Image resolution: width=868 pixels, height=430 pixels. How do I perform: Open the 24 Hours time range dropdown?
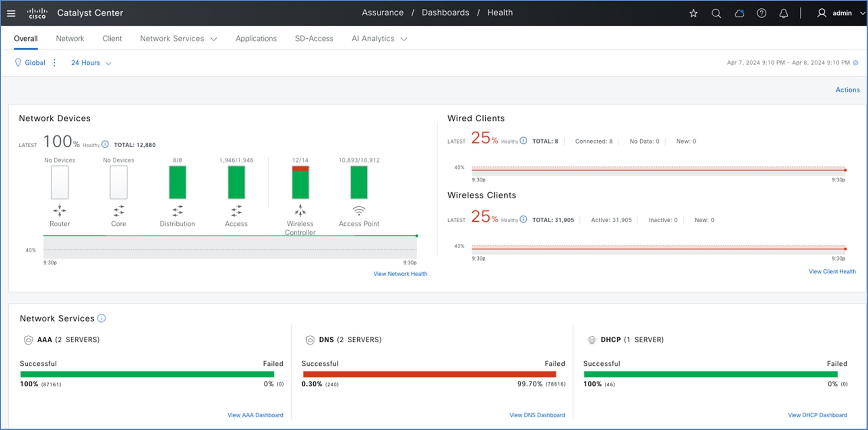pos(91,63)
